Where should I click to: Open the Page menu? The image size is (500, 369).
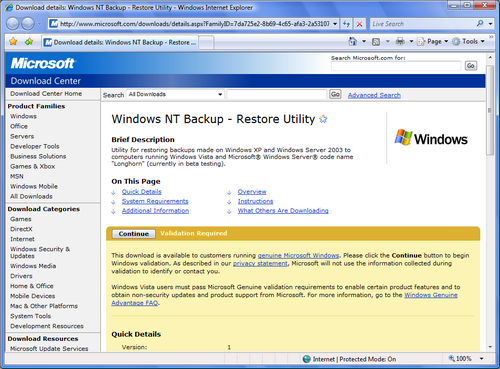433,41
